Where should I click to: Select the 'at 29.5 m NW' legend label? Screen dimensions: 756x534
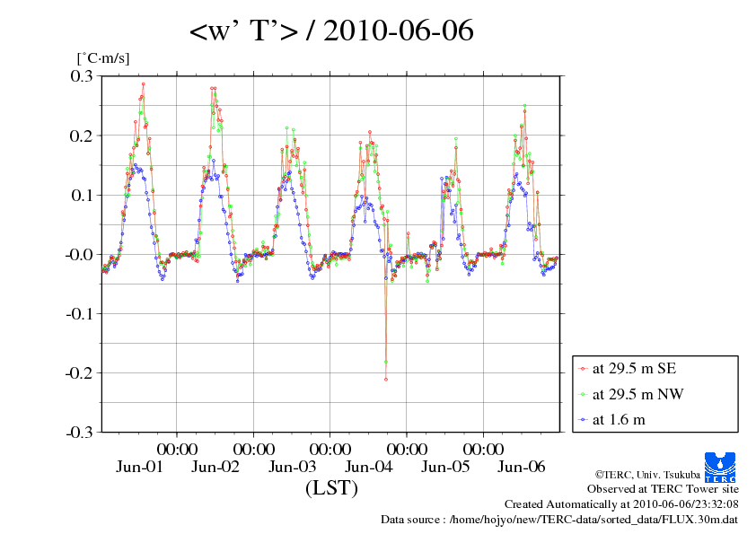click(631, 394)
